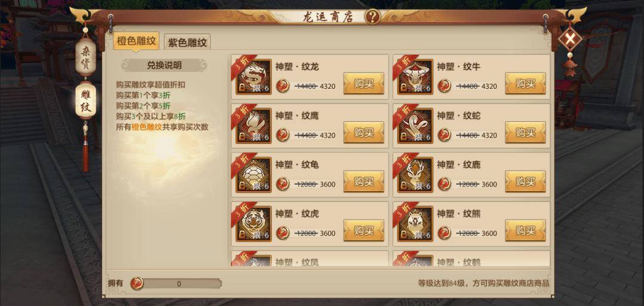Buy 神塑·纹牛 with its 购买 button
Image resolution: width=644 pixels, height=306 pixels.
point(525,83)
